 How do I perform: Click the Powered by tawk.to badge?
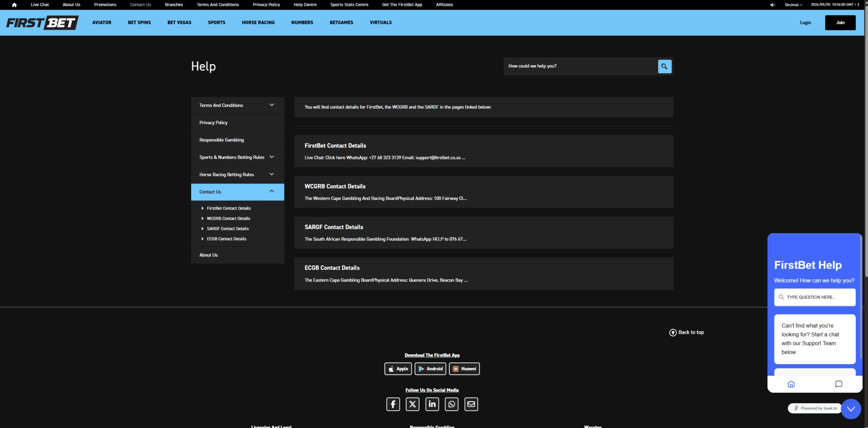pos(815,409)
